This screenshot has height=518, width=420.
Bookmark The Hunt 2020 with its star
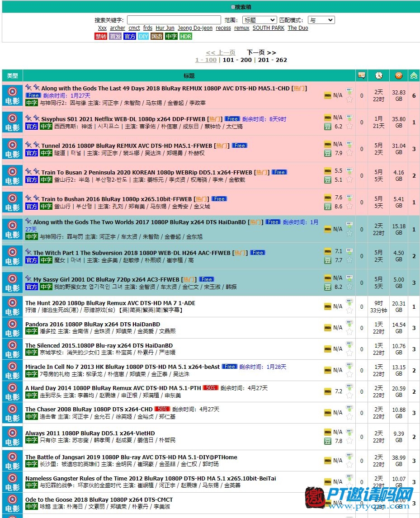tap(349, 311)
